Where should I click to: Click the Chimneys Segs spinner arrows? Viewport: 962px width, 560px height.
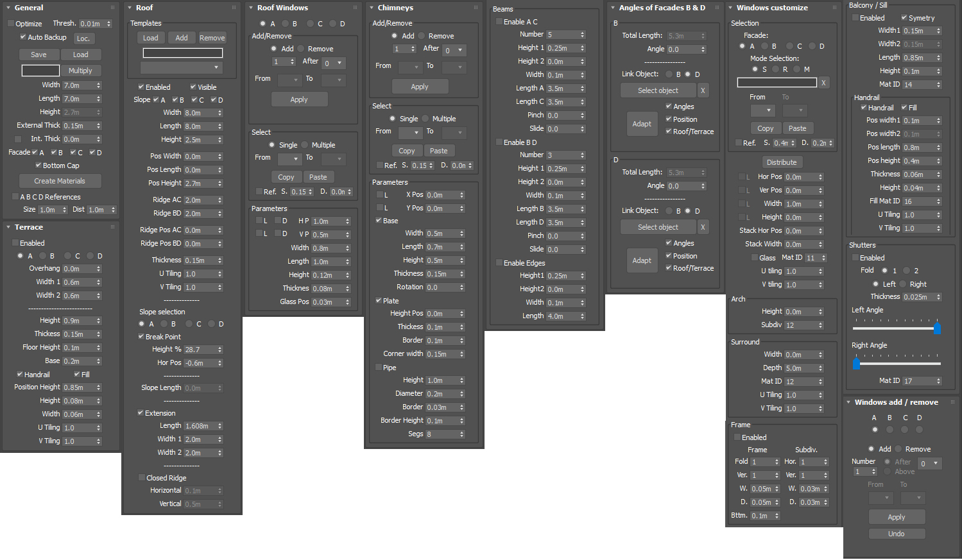click(x=461, y=434)
